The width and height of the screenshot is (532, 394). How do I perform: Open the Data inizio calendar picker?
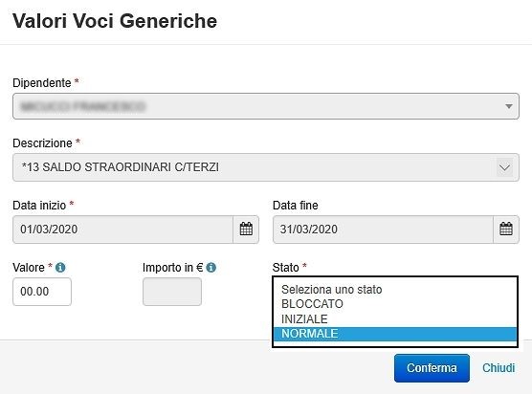(246, 230)
